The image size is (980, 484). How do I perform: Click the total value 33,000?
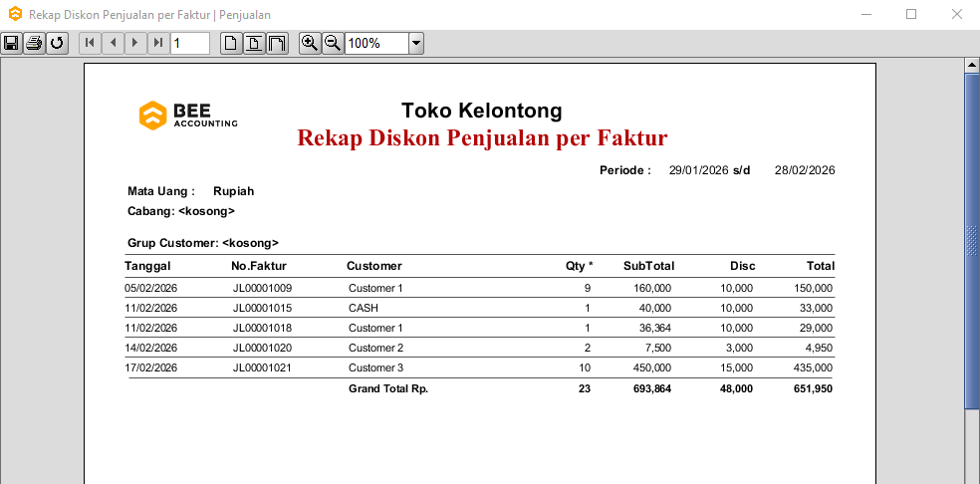tap(815, 308)
